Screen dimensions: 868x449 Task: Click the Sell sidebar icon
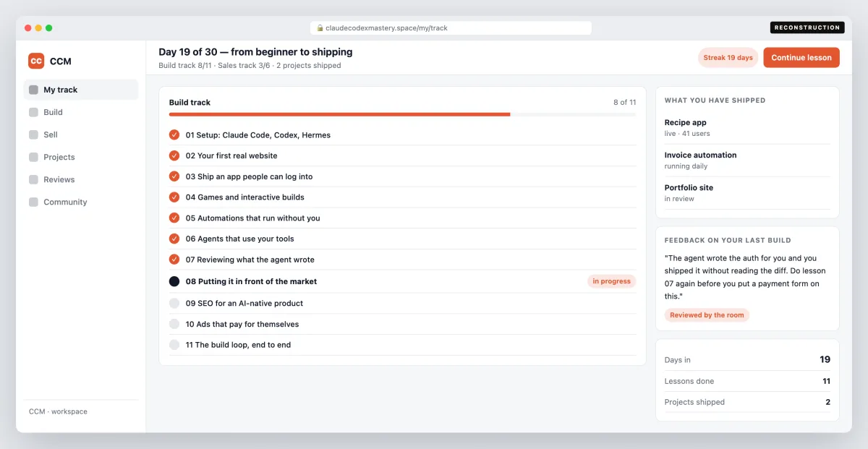point(33,134)
